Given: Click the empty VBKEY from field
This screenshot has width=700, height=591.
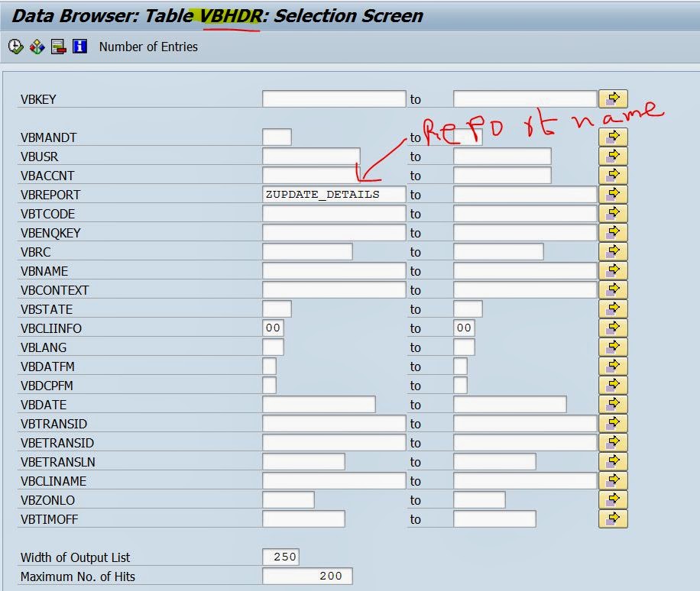Looking at the screenshot, I should [332, 98].
